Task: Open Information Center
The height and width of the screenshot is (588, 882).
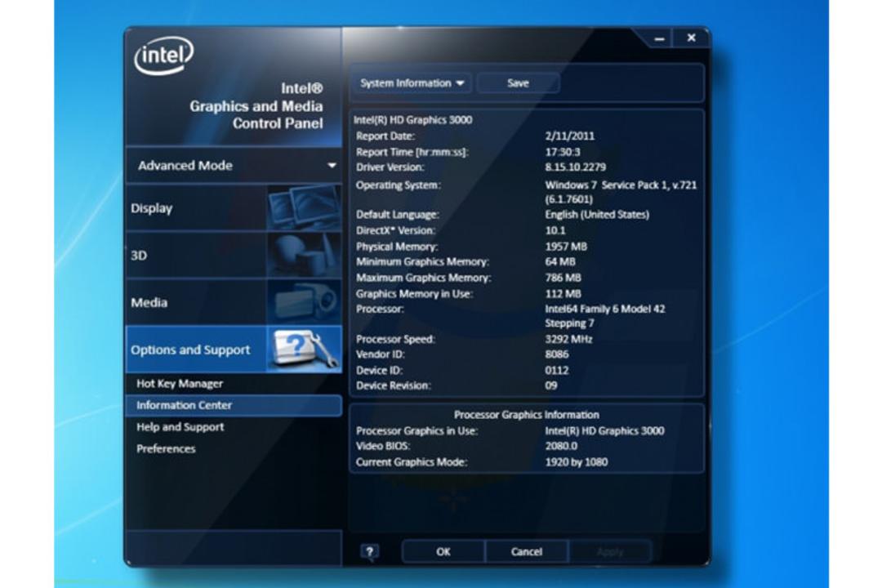Action: click(x=234, y=405)
